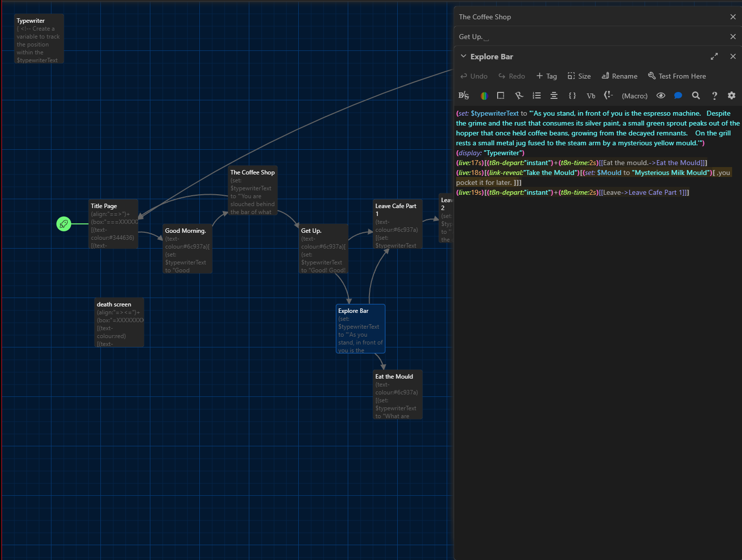
Task: Select The Coffee Shop passage card on the map
Action: [x=253, y=190]
